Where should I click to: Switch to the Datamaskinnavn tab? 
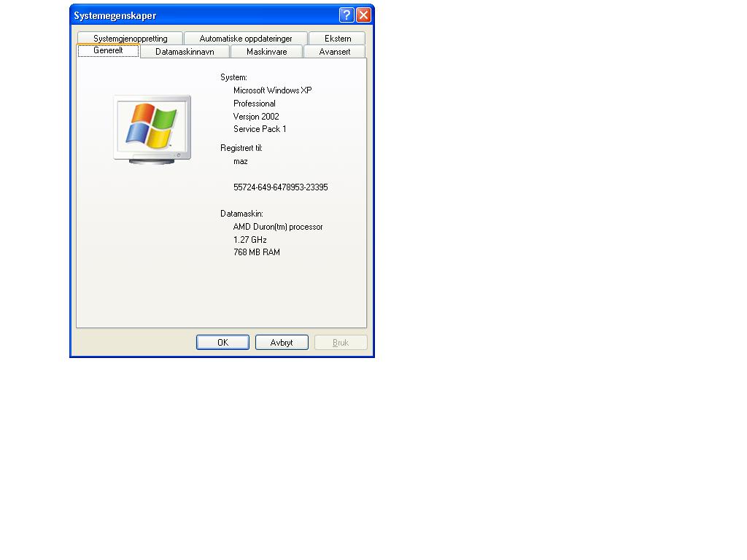(x=185, y=52)
